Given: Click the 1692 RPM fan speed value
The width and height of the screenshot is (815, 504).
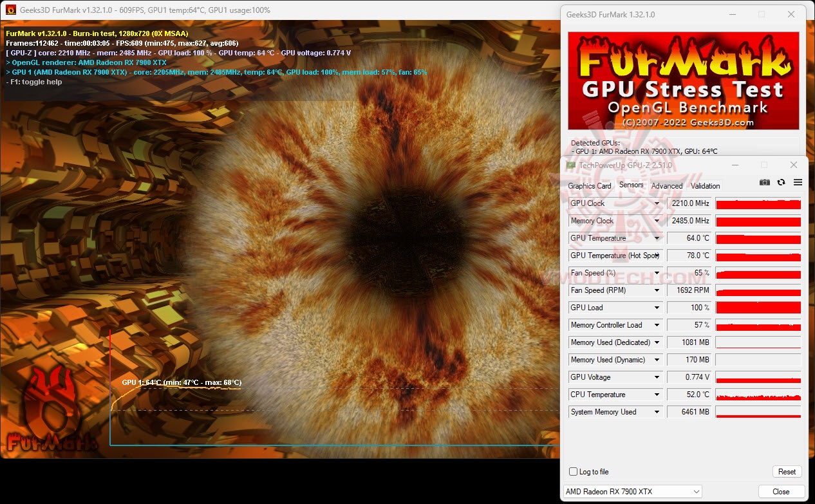Looking at the screenshot, I should coord(689,290).
